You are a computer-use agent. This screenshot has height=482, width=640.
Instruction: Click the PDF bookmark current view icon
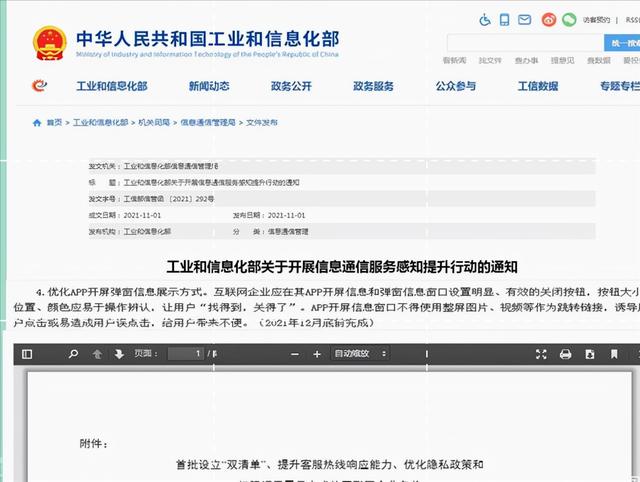tap(614, 354)
